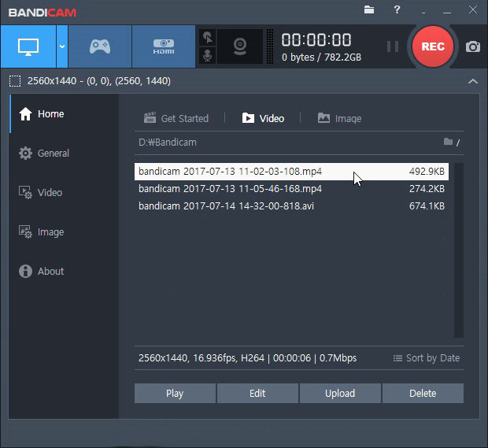The height and width of the screenshot is (448, 488).
Task: Click the 674.1KB file size entry
Action: (427, 206)
